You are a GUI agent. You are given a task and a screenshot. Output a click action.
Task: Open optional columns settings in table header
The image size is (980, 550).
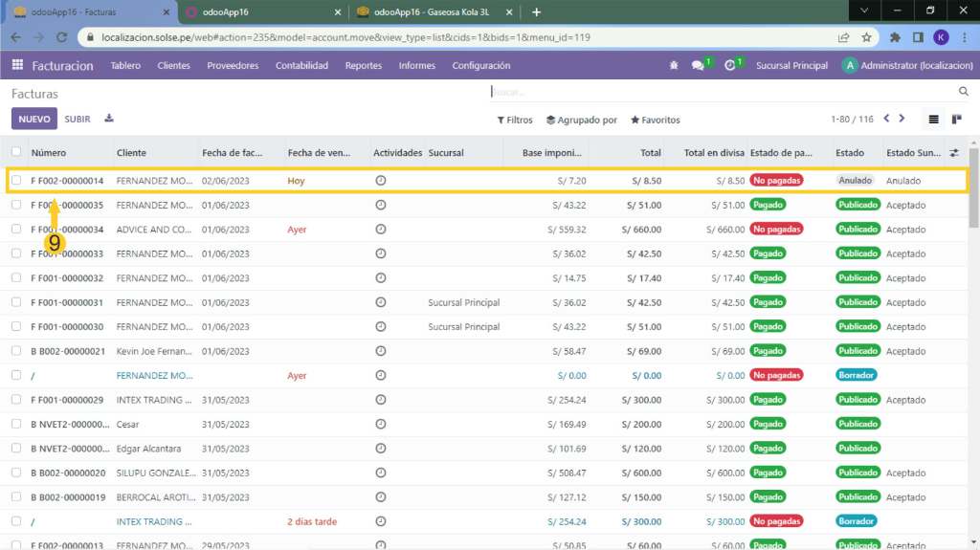click(x=953, y=153)
